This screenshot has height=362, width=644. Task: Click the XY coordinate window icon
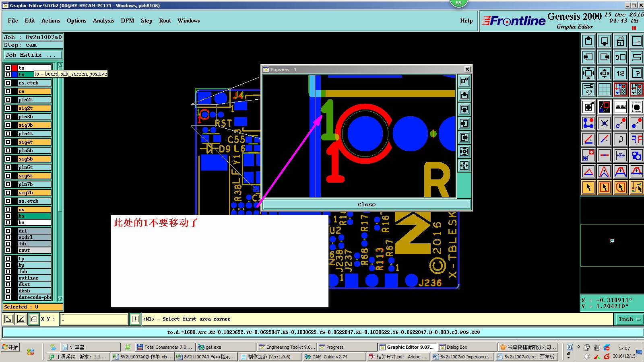click(637, 41)
